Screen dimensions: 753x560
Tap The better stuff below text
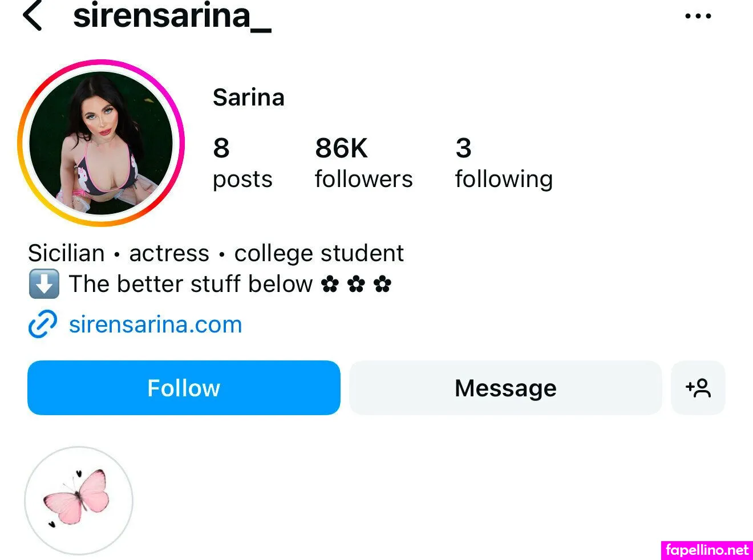(x=191, y=284)
